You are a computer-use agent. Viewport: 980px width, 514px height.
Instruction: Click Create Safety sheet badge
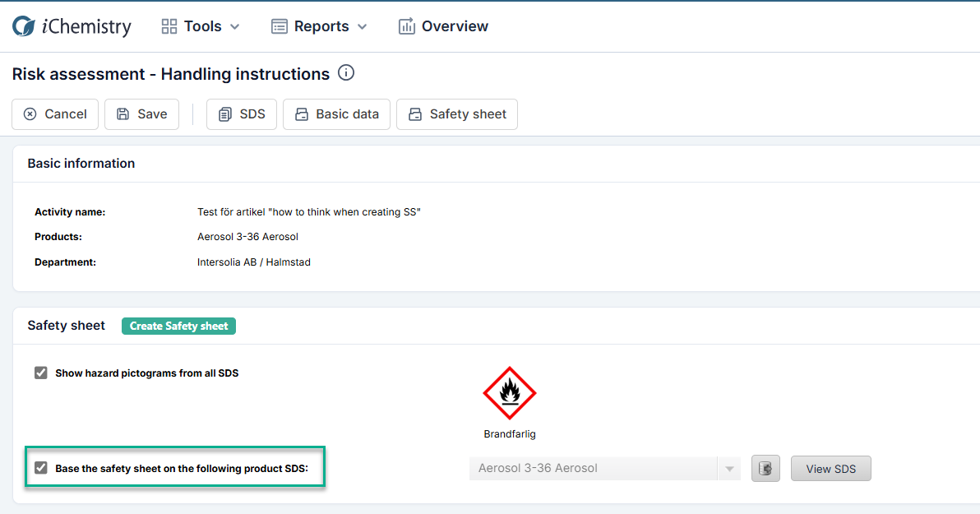coord(178,326)
